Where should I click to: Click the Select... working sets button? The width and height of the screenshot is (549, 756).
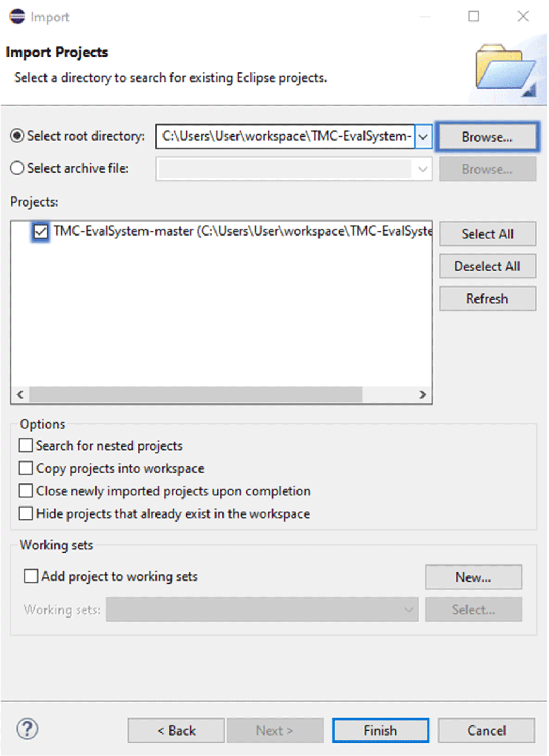(x=473, y=610)
